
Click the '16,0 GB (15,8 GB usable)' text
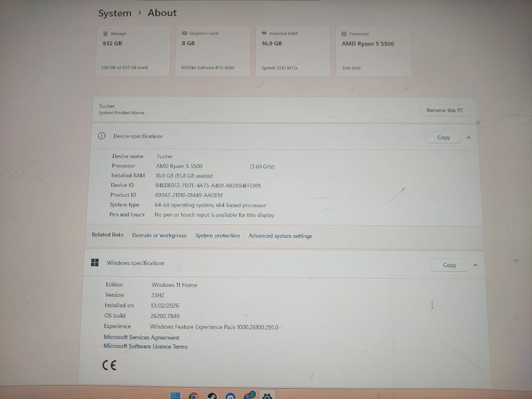pos(184,176)
